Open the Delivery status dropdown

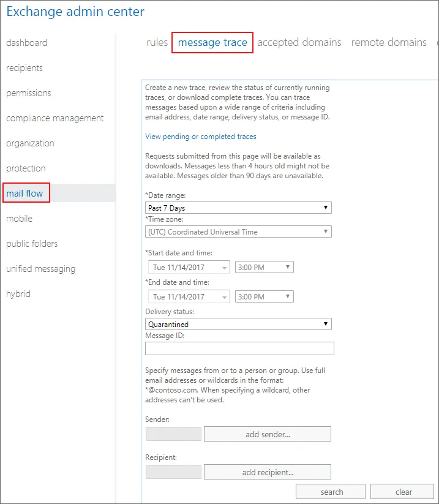[x=239, y=324]
